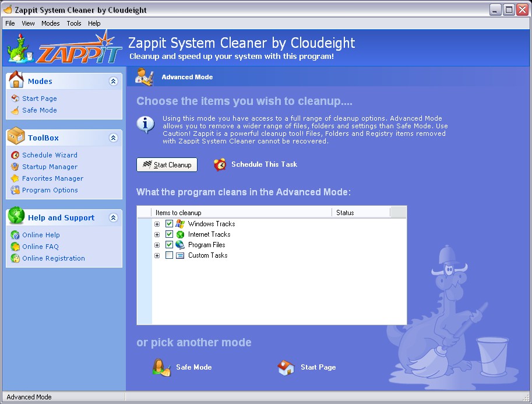The image size is (532, 404).
Task: Select the Program Files tree row label
Action: click(207, 245)
